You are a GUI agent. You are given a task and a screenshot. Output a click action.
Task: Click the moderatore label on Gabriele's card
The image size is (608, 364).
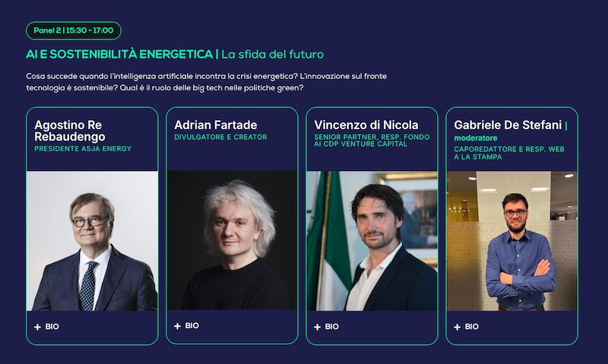click(x=476, y=138)
